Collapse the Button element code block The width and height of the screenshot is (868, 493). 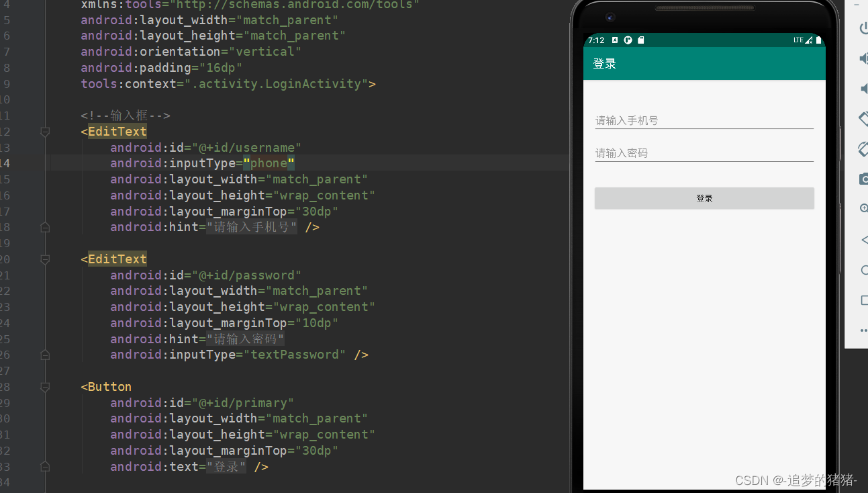point(45,387)
